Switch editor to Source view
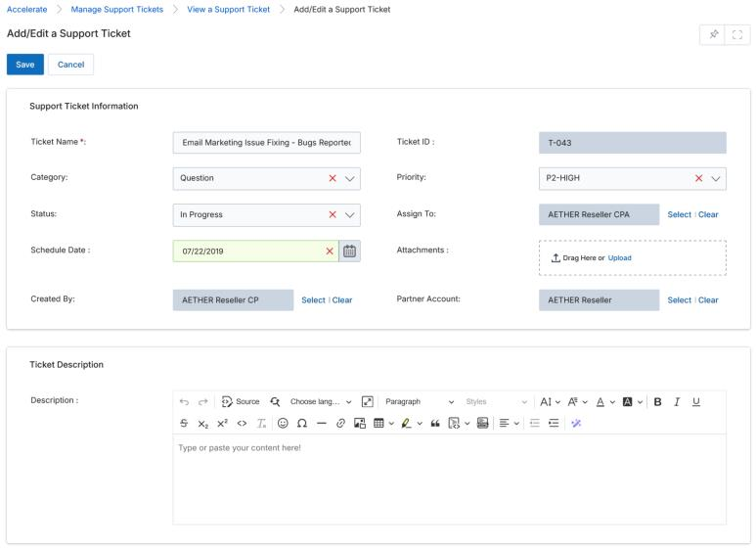This screenshot has height=549, width=756. [x=241, y=402]
